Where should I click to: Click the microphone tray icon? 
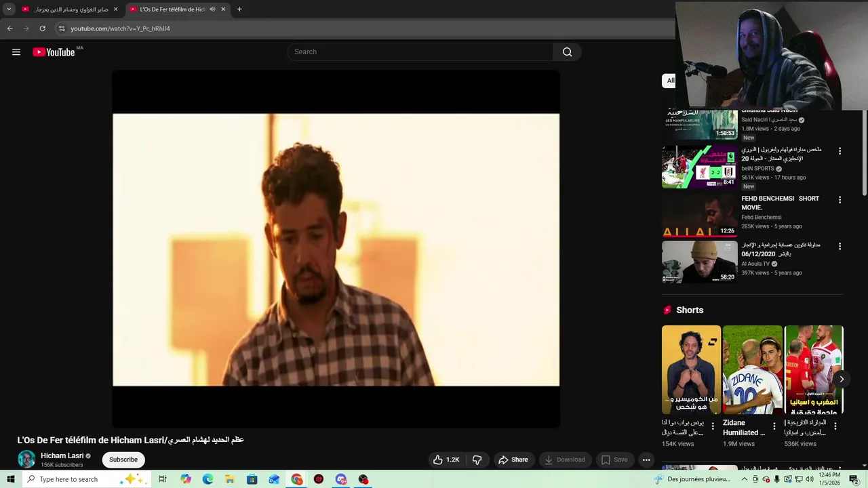pos(776,479)
